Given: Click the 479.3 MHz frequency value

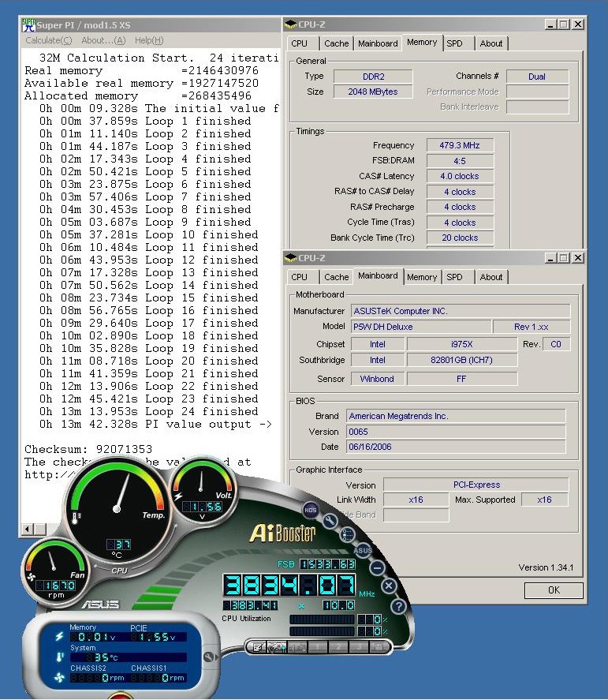Looking at the screenshot, I should pyautogui.click(x=460, y=145).
